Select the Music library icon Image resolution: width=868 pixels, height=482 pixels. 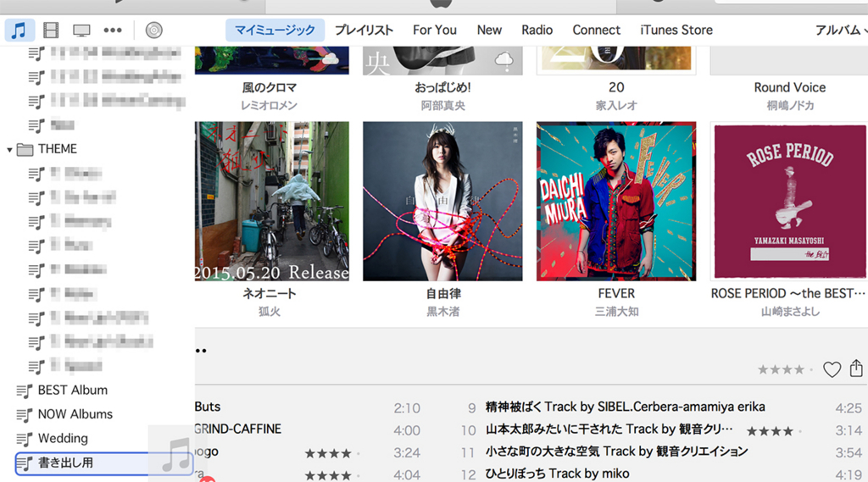point(19,30)
